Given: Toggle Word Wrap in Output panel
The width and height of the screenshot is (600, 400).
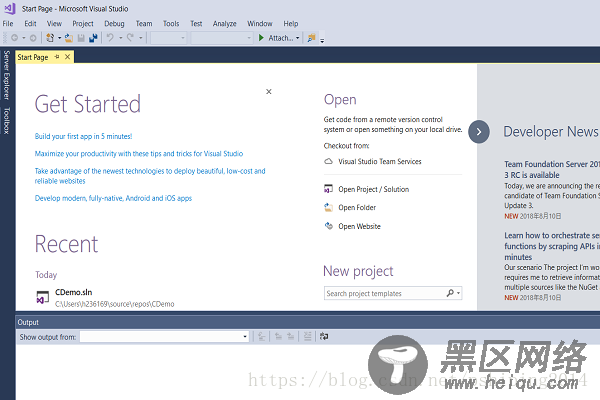Looking at the screenshot, I should tap(324, 336).
